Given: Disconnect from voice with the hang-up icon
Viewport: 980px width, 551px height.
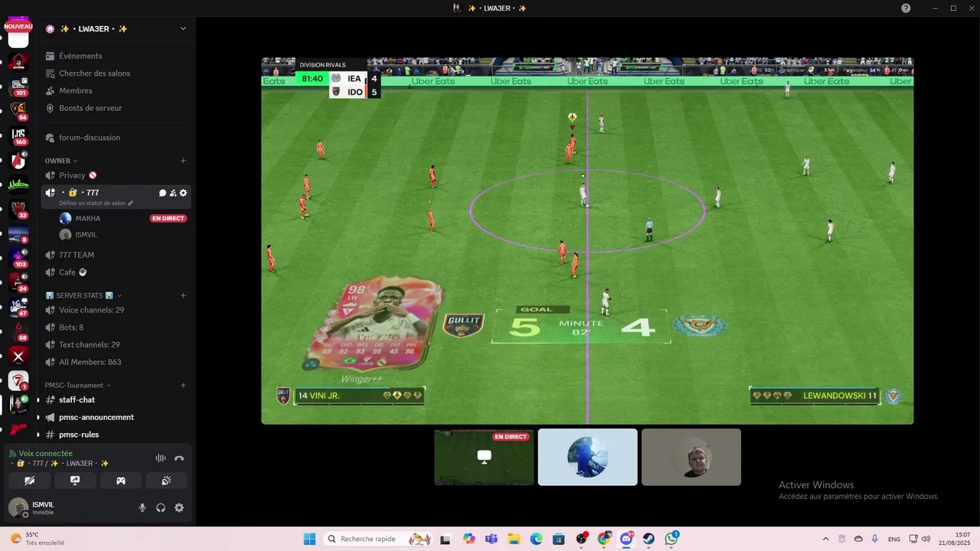Looking at the screenshot, I should point(179,458).
